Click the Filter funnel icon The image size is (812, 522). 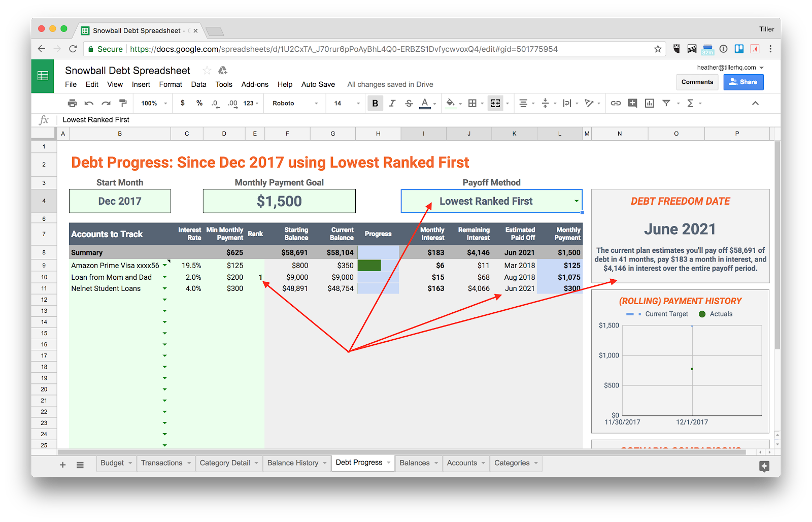click(666, 103)
